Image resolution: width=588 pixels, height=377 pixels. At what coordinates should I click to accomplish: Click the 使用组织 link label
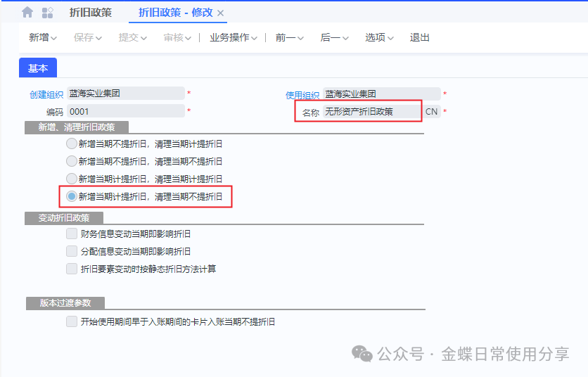[302, 95]
